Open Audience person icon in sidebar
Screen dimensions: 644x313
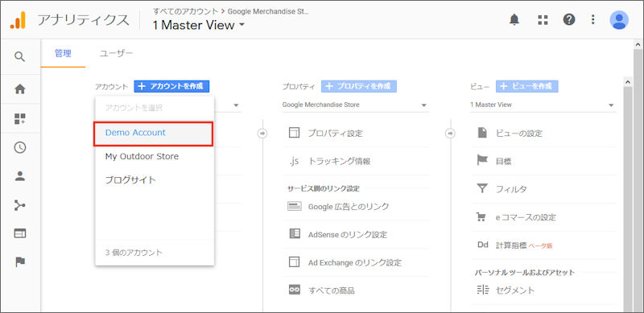[19, 176]
